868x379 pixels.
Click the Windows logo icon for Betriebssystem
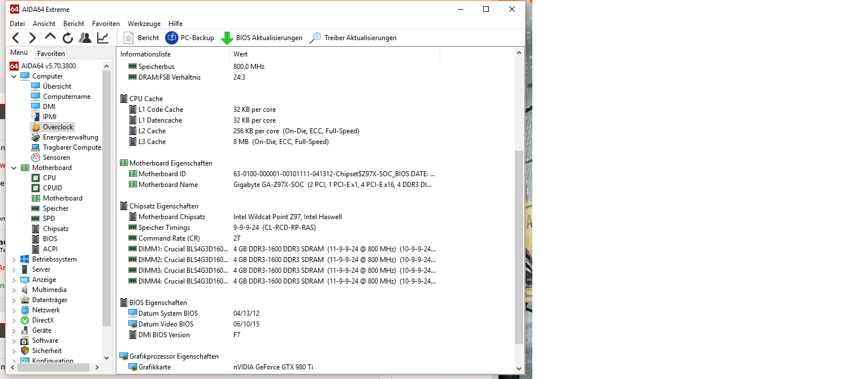click(25, 259)
